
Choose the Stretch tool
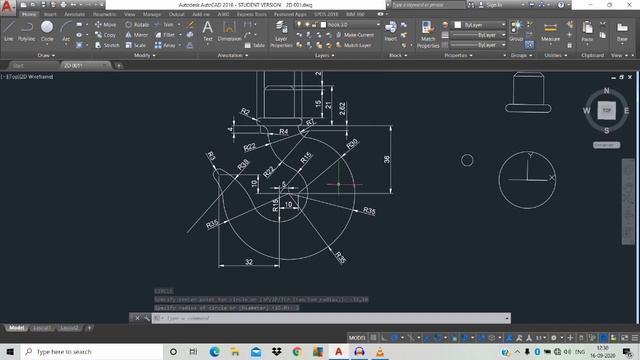tap(107, 45)
